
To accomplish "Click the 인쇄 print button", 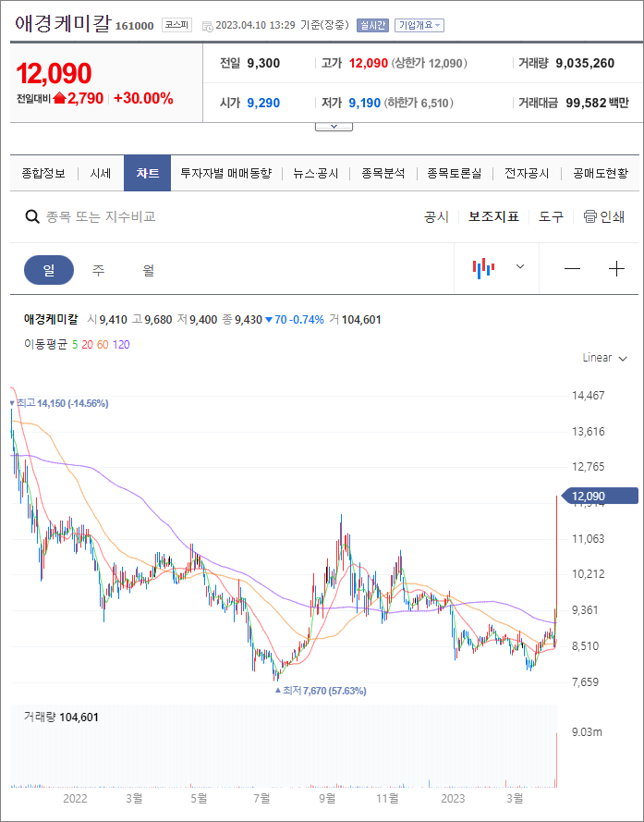I will coord(604,216).
